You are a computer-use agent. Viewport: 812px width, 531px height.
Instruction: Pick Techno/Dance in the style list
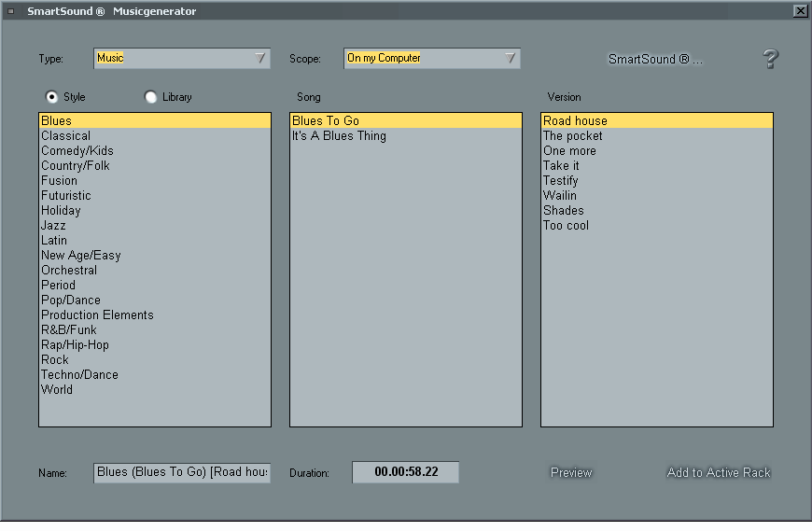(79, 374)
